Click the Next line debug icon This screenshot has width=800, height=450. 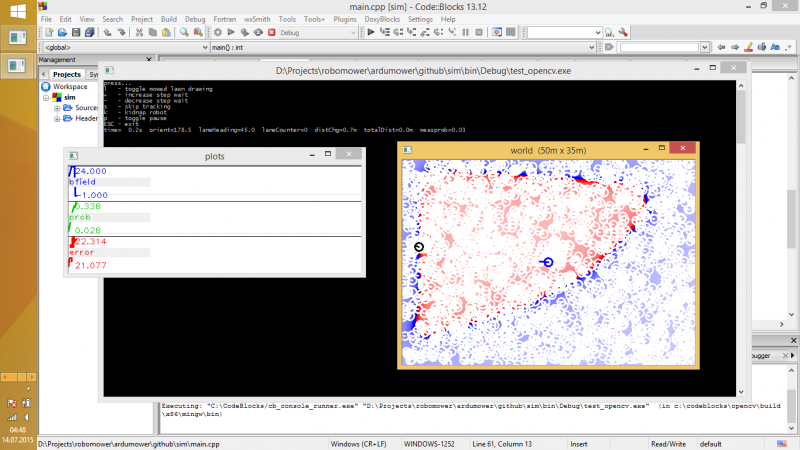pyautogui.click(x=398, y=32)
